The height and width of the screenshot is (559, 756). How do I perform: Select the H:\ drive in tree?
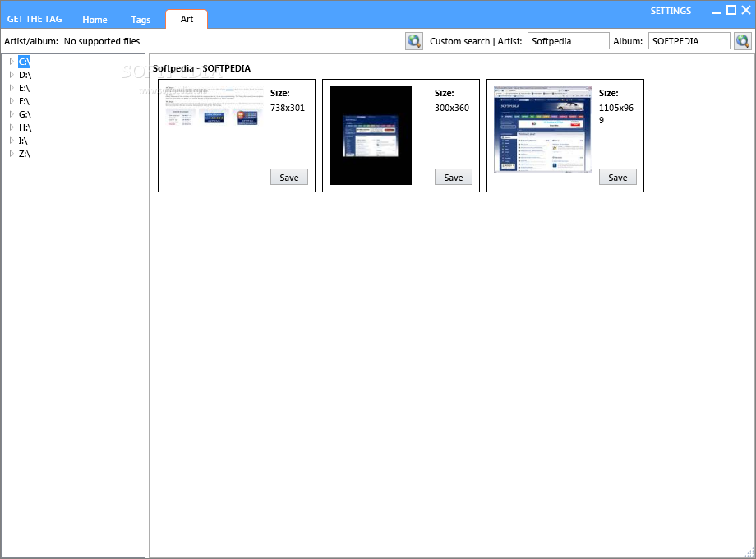25,127
